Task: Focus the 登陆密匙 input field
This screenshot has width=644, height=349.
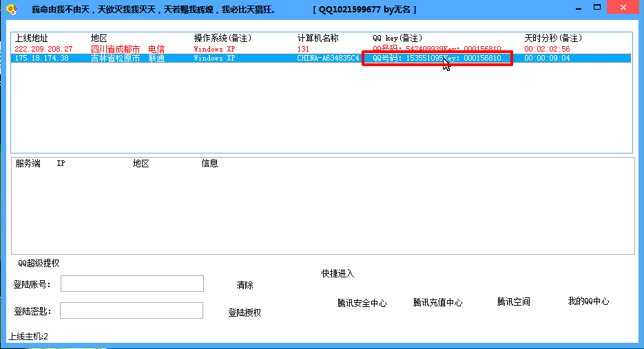Action: 132,310
